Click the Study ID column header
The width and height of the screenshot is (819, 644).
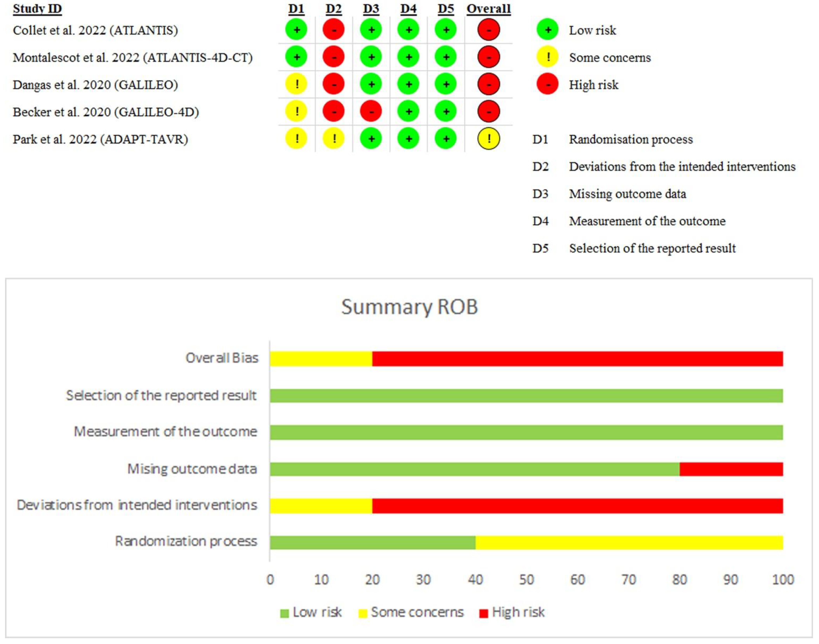[37, 9]
